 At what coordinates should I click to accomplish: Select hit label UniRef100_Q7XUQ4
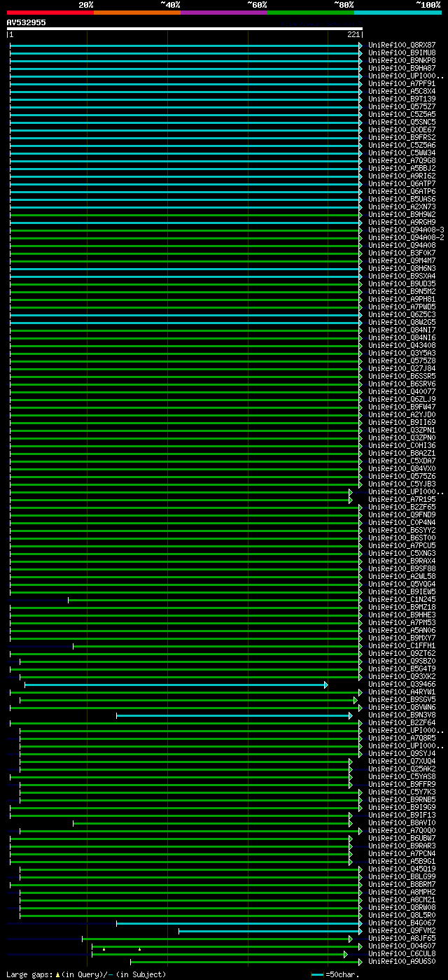pos(402,761)
